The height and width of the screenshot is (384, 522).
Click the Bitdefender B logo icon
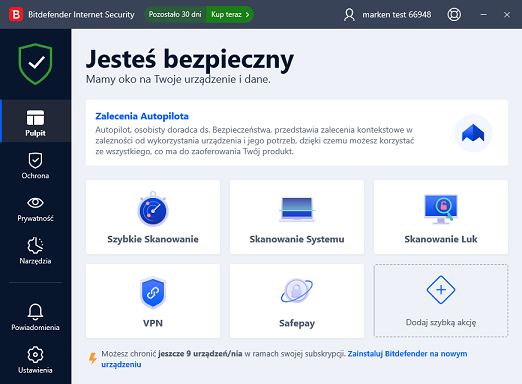coord(16,14)
